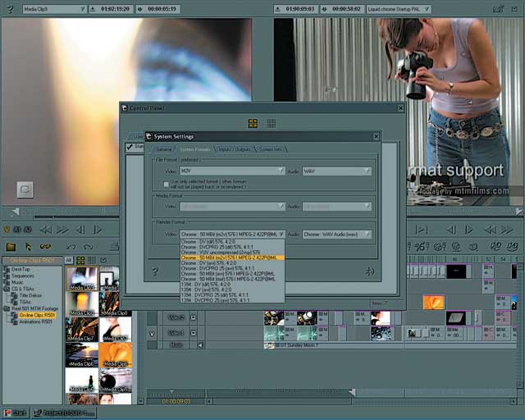Click the rightmost oval timeline tool icon

pyautogui.click(x=512, y=247)
